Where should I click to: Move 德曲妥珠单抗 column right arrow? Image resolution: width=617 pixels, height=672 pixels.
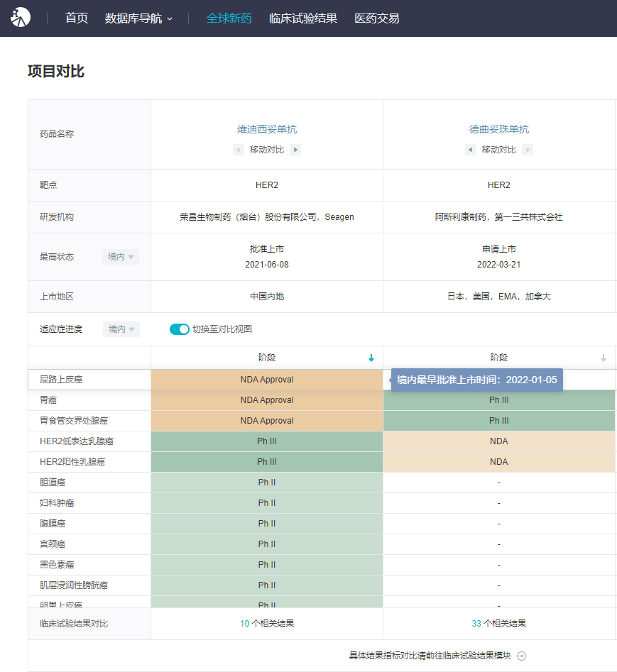point(528,150)
